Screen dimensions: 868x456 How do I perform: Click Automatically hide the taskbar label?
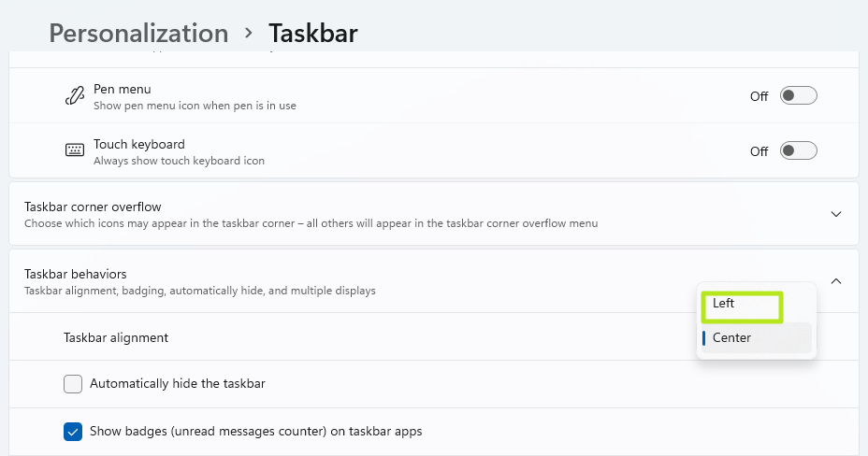[178, 383]
